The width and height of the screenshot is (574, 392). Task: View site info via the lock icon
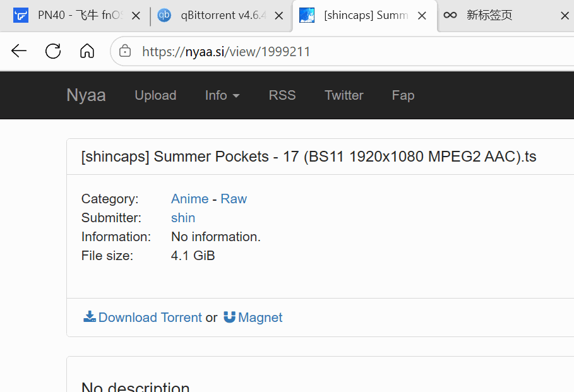125,51
